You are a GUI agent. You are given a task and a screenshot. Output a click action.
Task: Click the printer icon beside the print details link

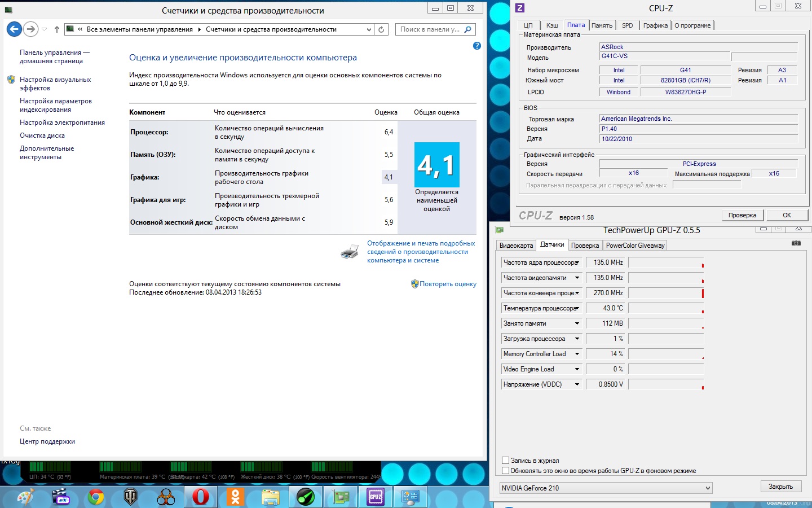(350, 252)
